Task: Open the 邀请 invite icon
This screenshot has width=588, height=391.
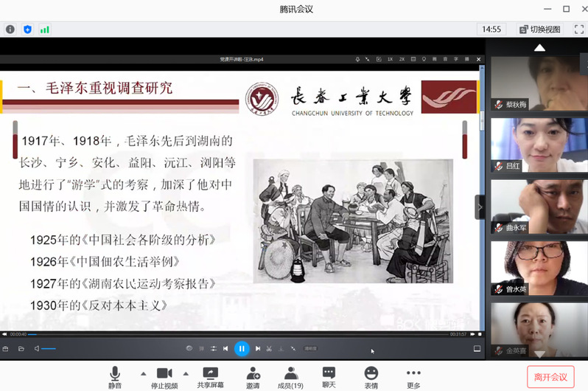Action: tap(253, 376)
